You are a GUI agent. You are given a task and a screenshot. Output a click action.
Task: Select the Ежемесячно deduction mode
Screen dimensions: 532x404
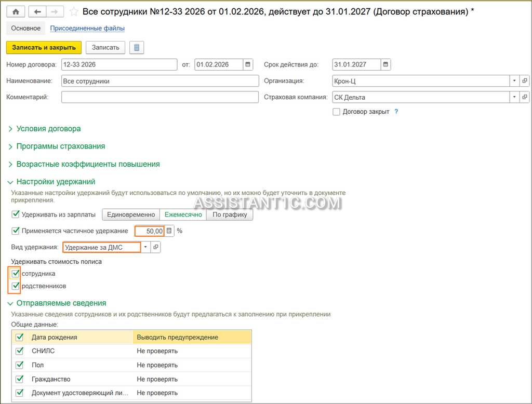click(x=183, y=214)
